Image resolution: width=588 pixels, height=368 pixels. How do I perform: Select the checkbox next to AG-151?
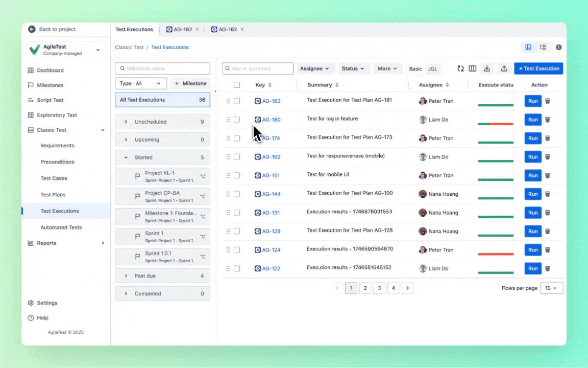pos(237,175)
